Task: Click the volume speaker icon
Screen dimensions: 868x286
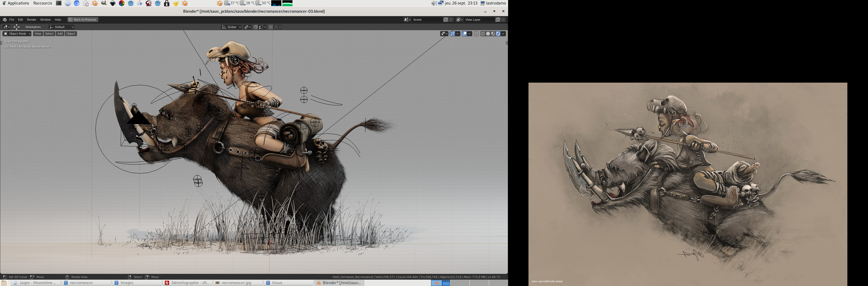Action: point(434,3)
